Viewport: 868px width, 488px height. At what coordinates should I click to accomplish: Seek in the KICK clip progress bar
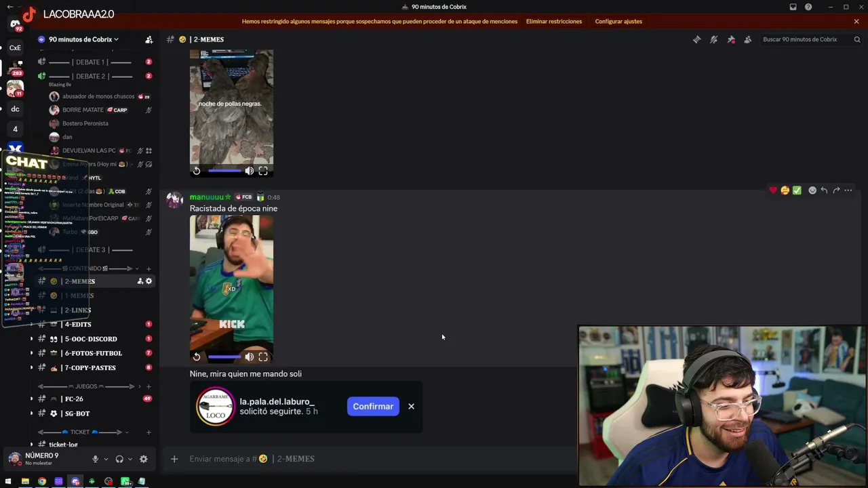[x=224, y=357]
